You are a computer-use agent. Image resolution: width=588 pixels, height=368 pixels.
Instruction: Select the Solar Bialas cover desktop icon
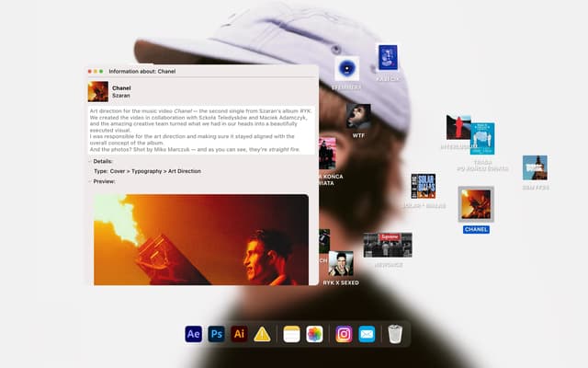pyautogui.click(x=424, y=186)
